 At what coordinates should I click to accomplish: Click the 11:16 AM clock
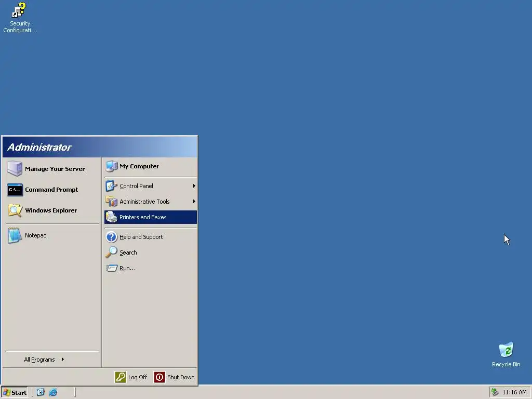click(515, 392)
